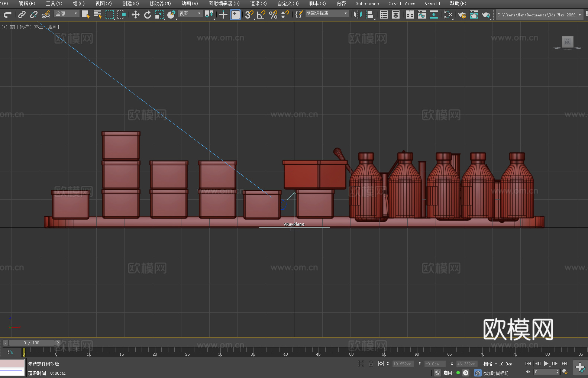588x378 pixels.
Task: Click the Set Keys plus button
Action: [x=580, y=368]
